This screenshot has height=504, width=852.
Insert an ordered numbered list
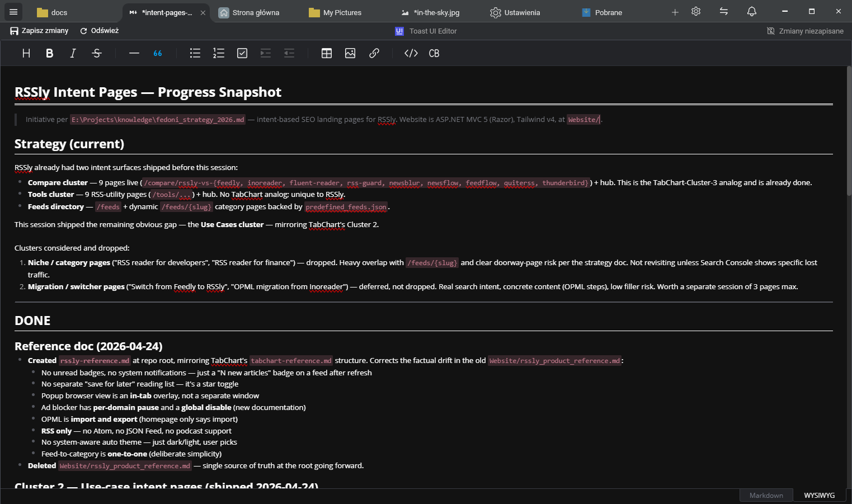point(219,53)
